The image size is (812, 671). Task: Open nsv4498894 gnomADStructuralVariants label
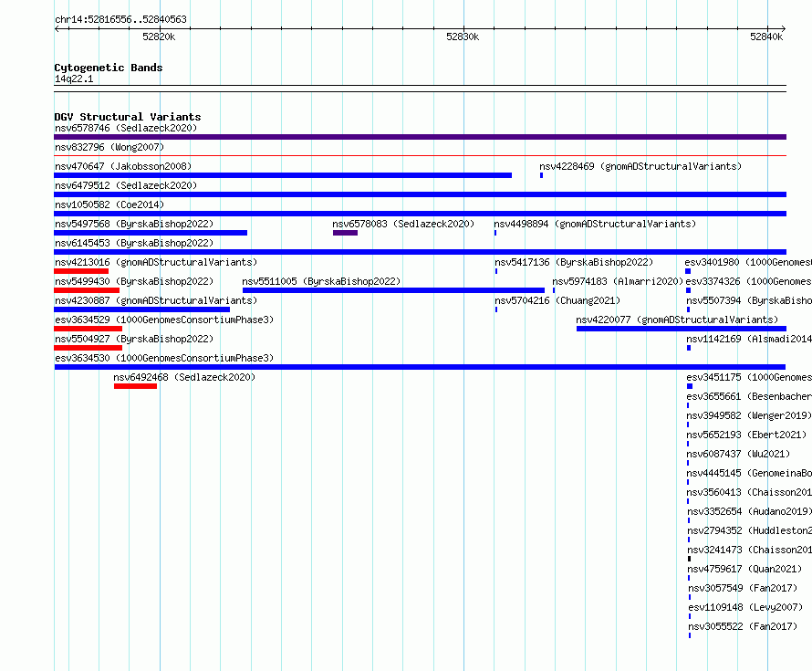pyautogui.click(x=595, y=224)
